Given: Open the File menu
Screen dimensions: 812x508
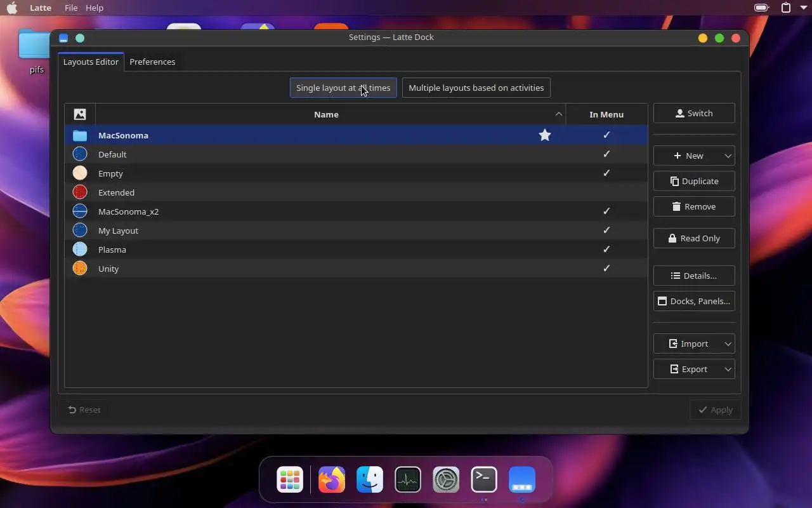Looking at the screenshot, I should coord(71,8).
